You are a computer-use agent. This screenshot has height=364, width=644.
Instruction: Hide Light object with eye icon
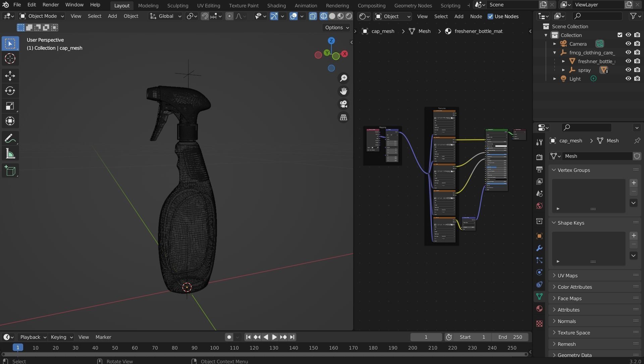628,79
